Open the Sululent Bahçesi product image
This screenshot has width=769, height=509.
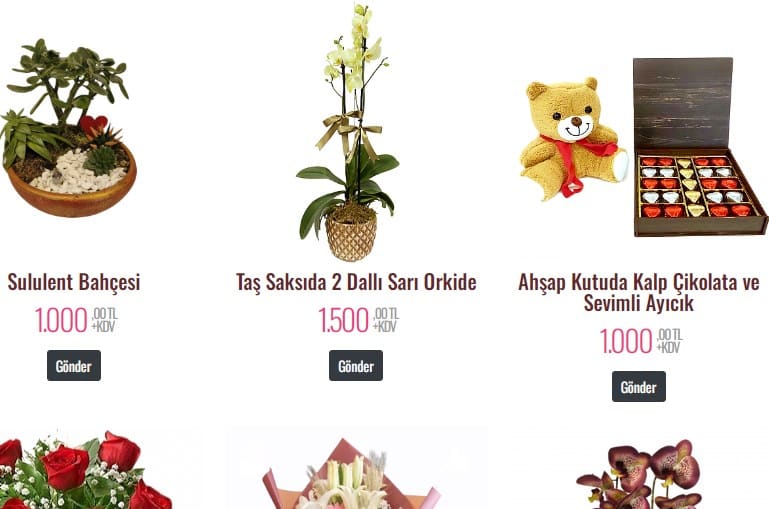coord(69,128)
